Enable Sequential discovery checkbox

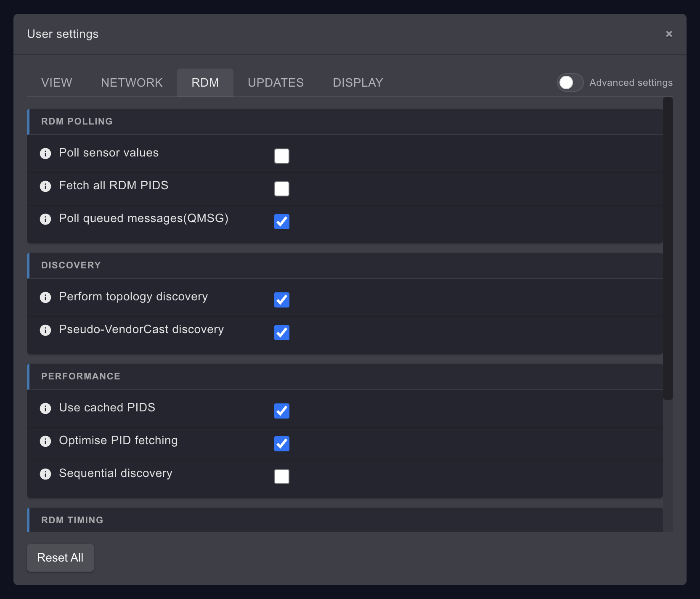pos(282,477)
